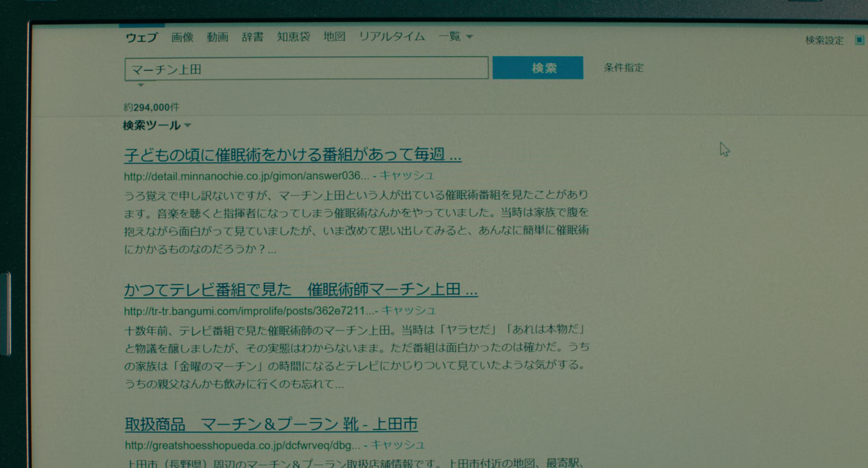Open cache link for tr-tr.bangumi.com result
Viewport: 868px width, 468px height.
408,310
